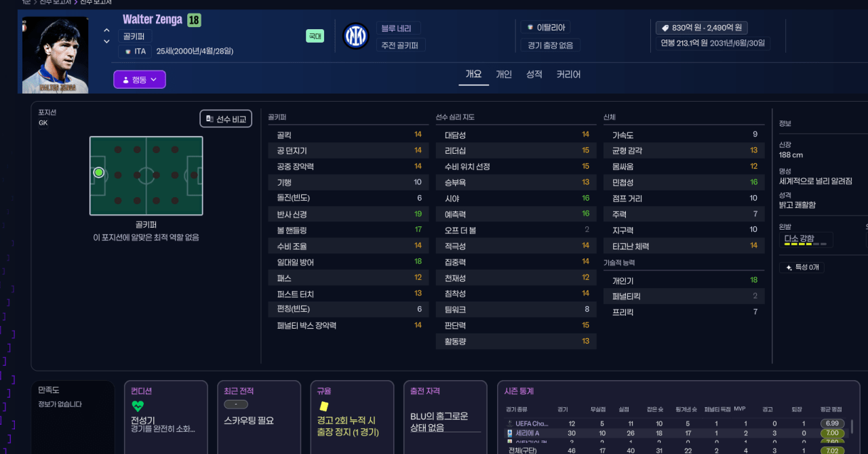Open the 커리어 career tab
The height and width of the screenshot is (454, 868).
568,75
